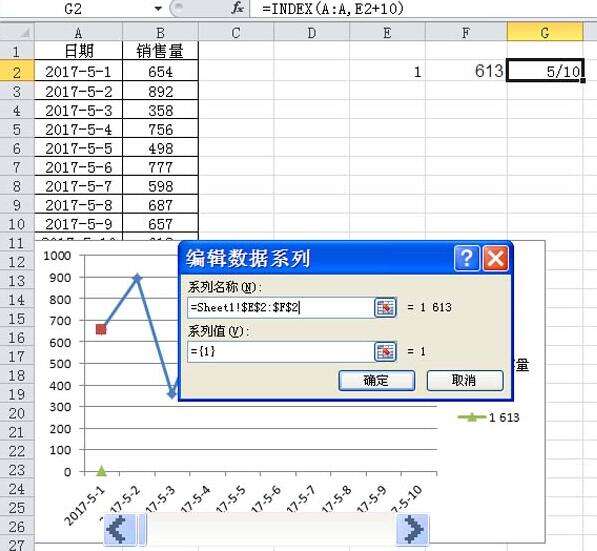This screenshot has width=597, height=551.
Task: Cancel with the 取消 button
Action: (465, 380)
